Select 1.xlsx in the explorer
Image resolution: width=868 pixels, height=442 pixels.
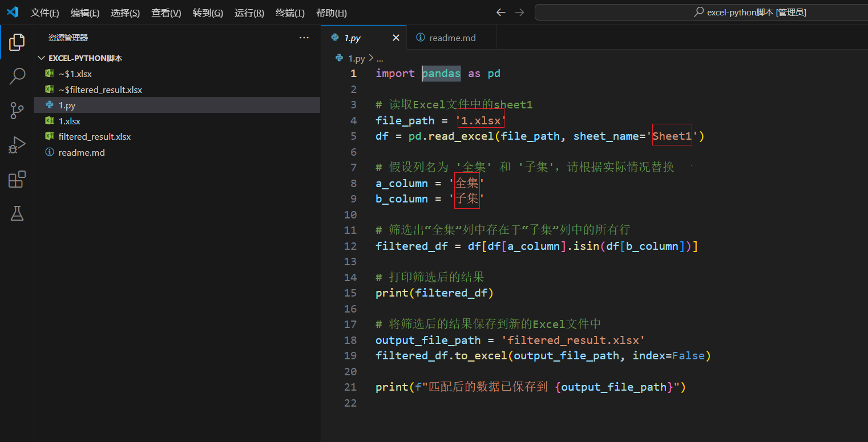click(177, 121)
